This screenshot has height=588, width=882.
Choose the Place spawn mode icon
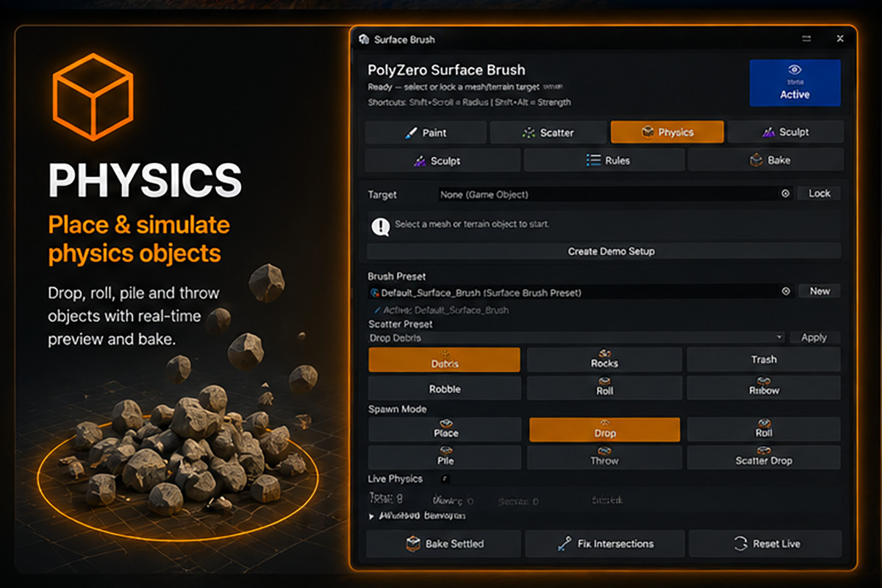445,424
